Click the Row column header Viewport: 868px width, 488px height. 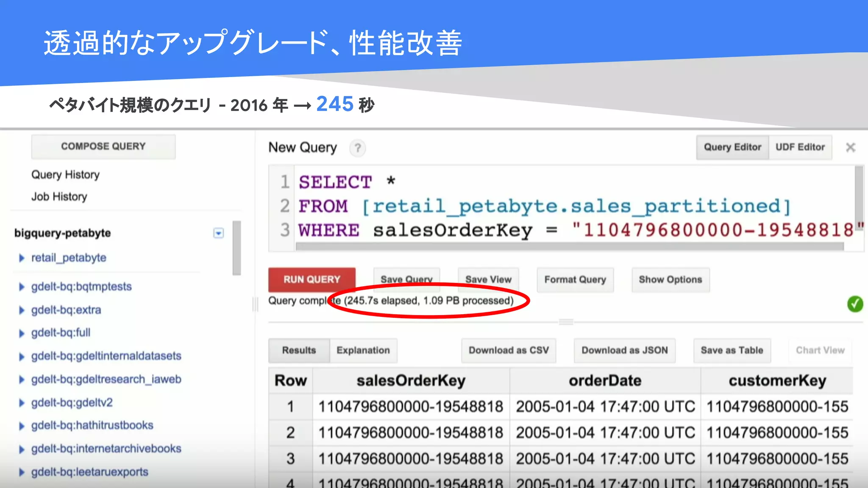tap(290, 380)
